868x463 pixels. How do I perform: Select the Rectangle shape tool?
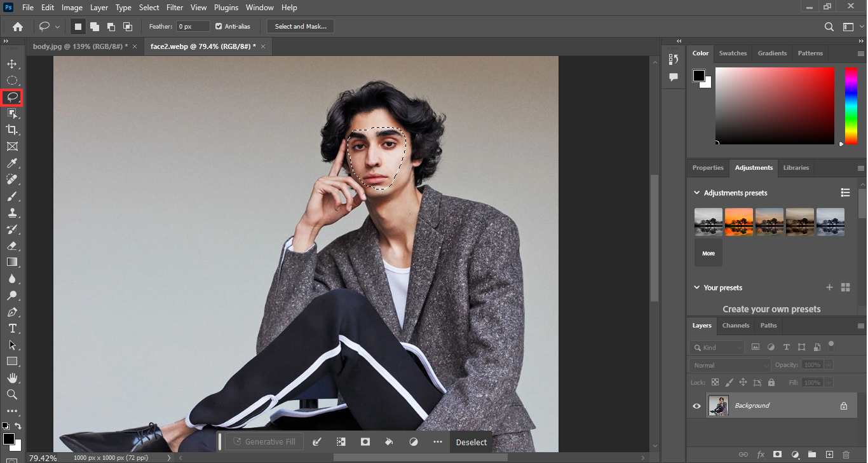(x=12, y=361)
